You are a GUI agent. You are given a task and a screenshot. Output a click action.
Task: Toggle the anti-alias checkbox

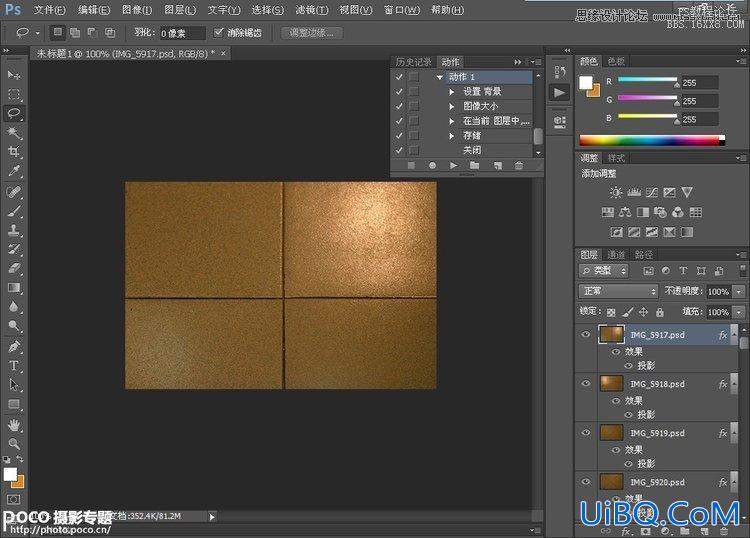[219, 33]
